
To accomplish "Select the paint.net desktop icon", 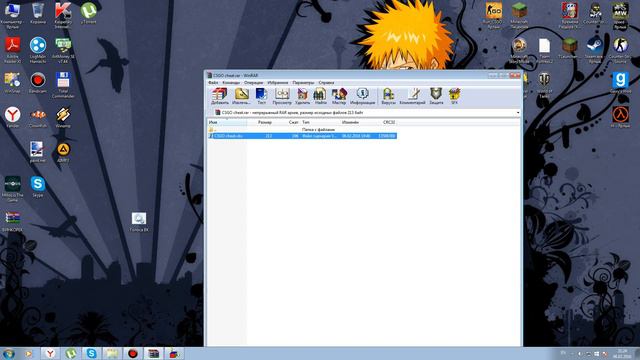I will click(x=38, y=152).
